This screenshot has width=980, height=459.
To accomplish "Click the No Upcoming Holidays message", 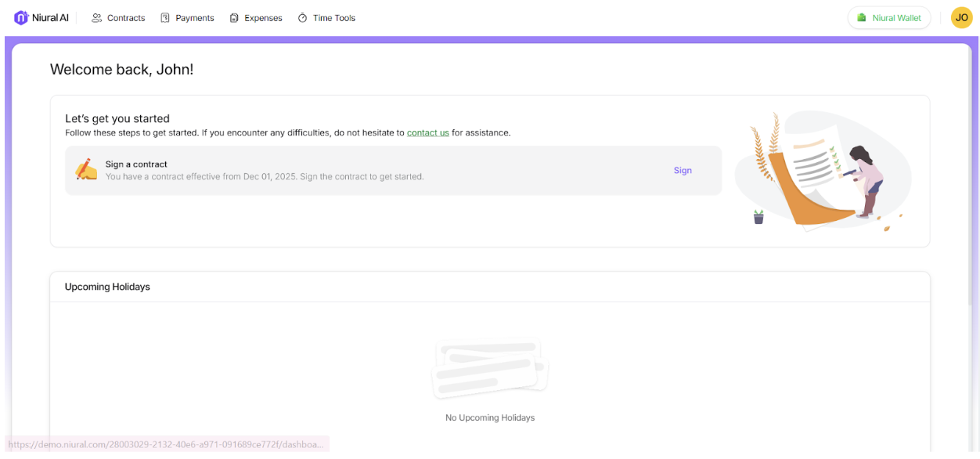I will pyautogui.click(x=490, y=417).
